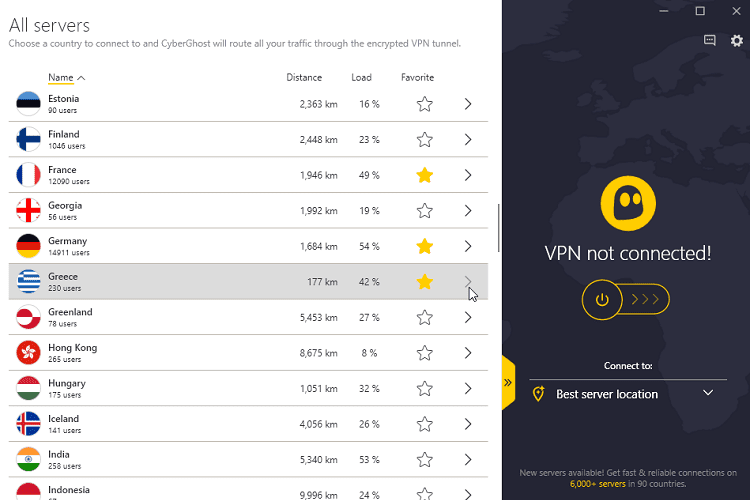Sort the list by Load column

tap(361, 77)
